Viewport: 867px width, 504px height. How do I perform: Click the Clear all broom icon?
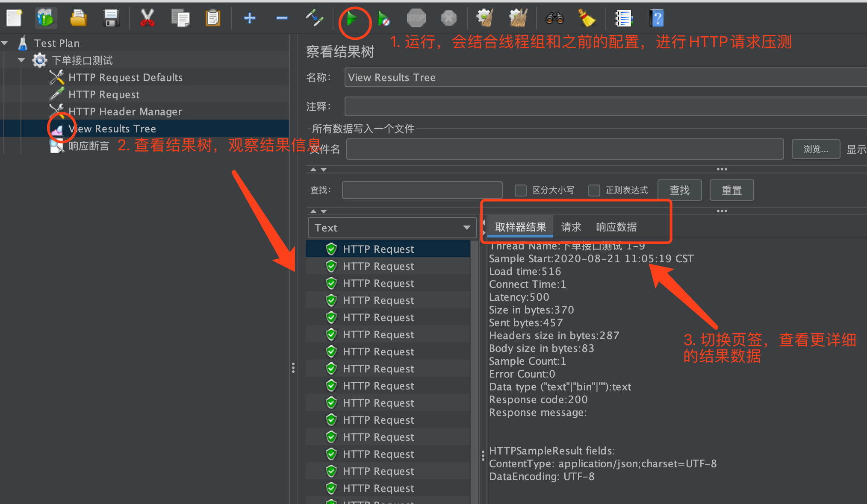518,18
